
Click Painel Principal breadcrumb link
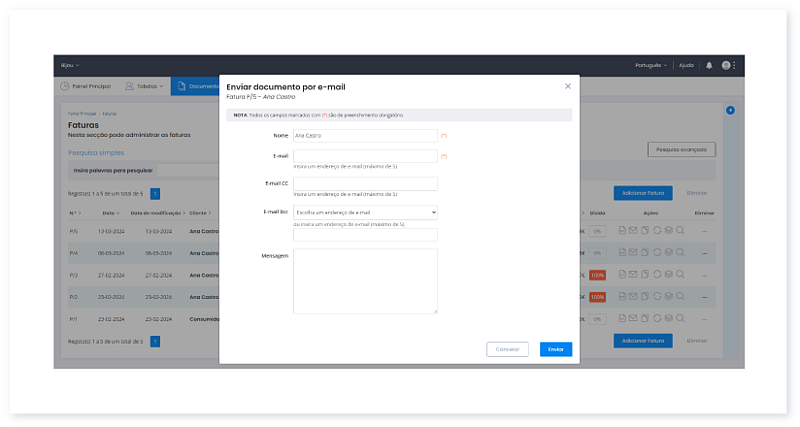(82, 114)
